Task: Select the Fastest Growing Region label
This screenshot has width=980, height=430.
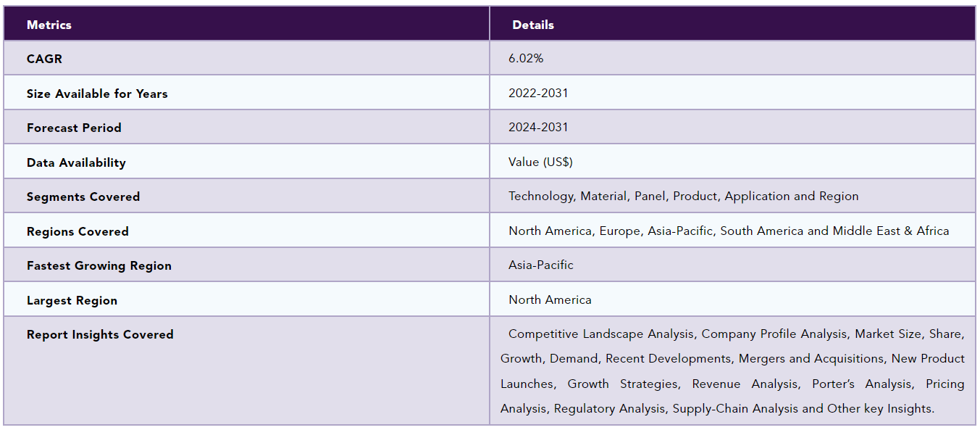Action: point(99,265)
